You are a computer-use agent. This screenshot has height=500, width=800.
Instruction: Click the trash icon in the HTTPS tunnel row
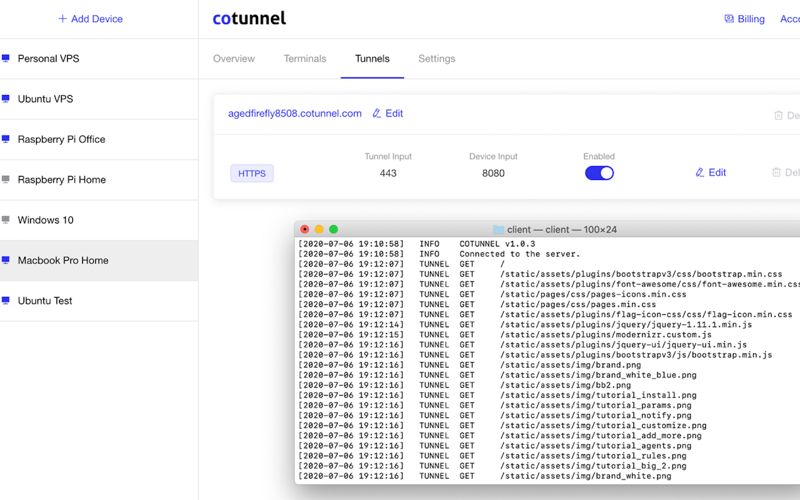777,172
